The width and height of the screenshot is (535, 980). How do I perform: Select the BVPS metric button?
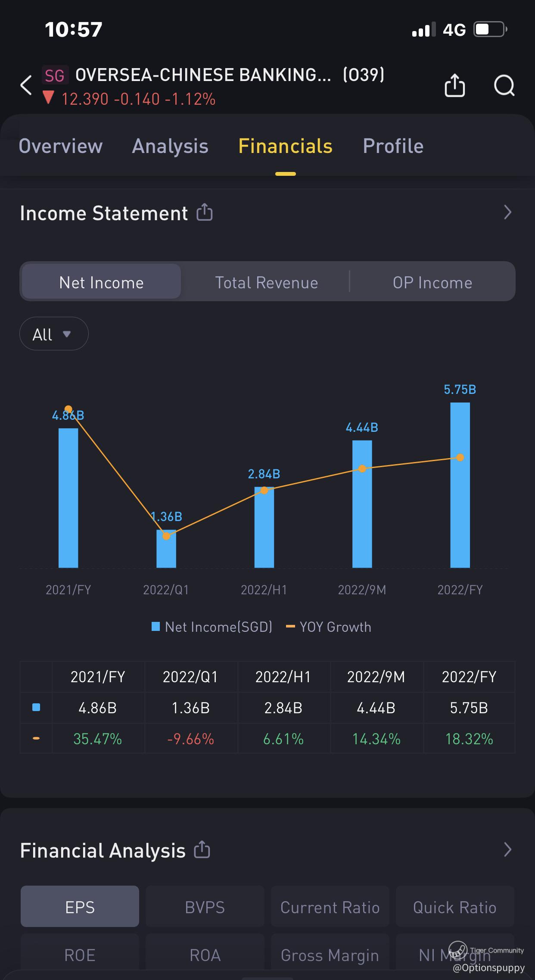pyautogui.click(x=205, y=907)
